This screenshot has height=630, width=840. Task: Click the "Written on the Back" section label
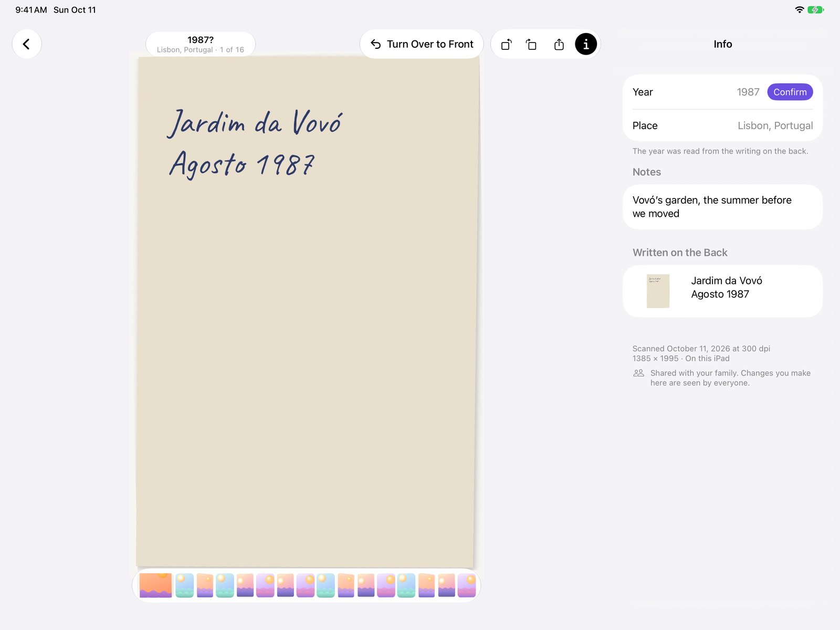coord(680,253)
